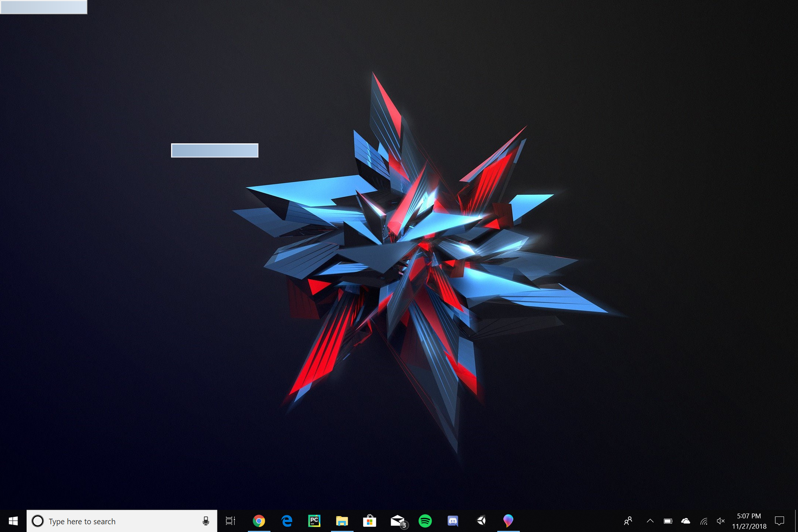The image size is (798, 532).
Task: Open the Unity editor icon
Action: [x=481, y=521]
